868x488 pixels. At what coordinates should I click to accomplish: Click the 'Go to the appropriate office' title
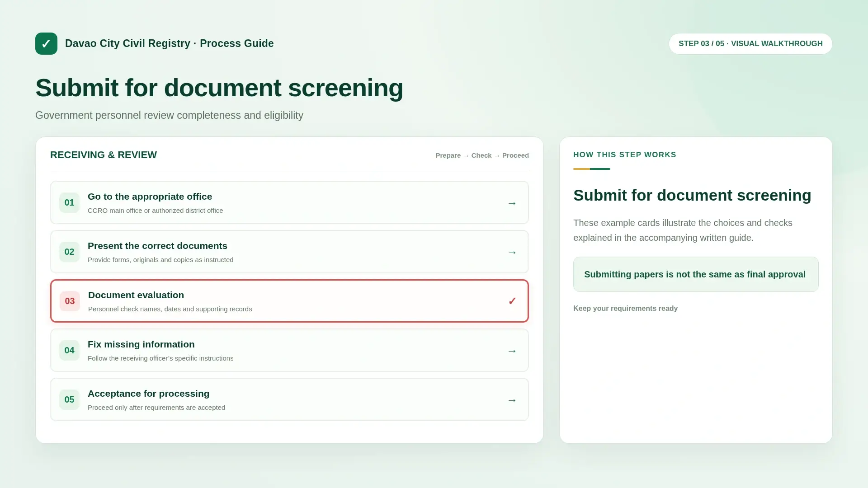pos(150,197)
